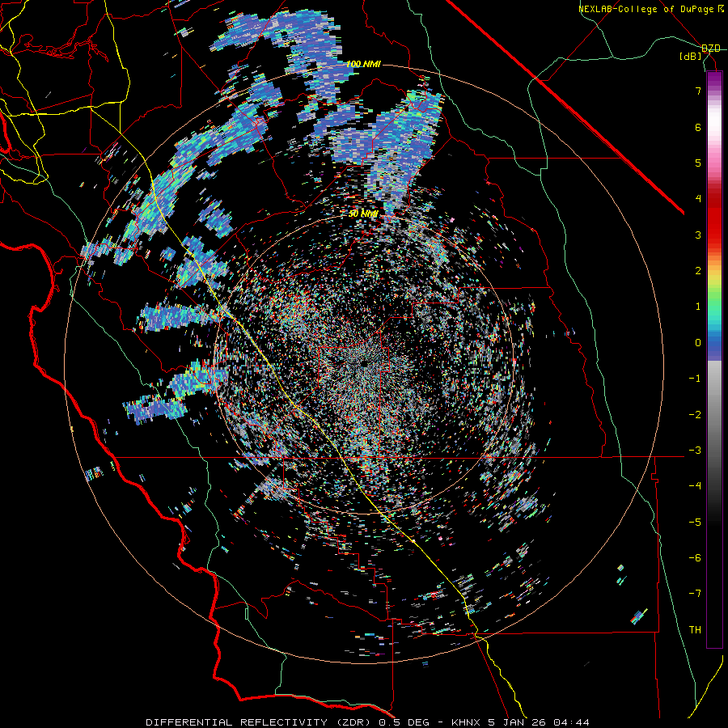Click the -4 value on the color scale

coord(695,486)
